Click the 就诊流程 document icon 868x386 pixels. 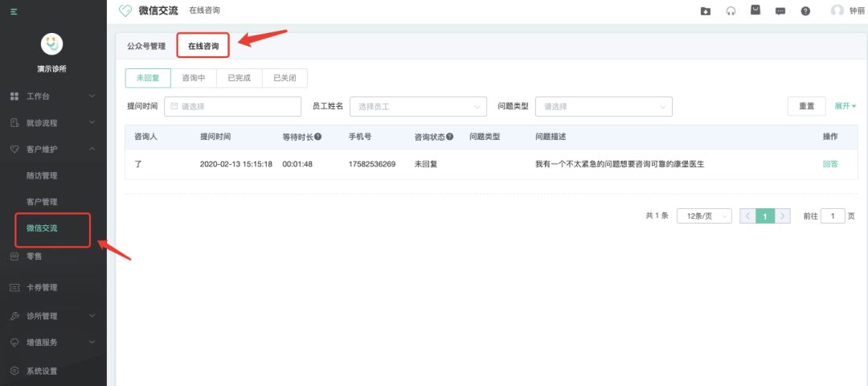coord(15,123)
